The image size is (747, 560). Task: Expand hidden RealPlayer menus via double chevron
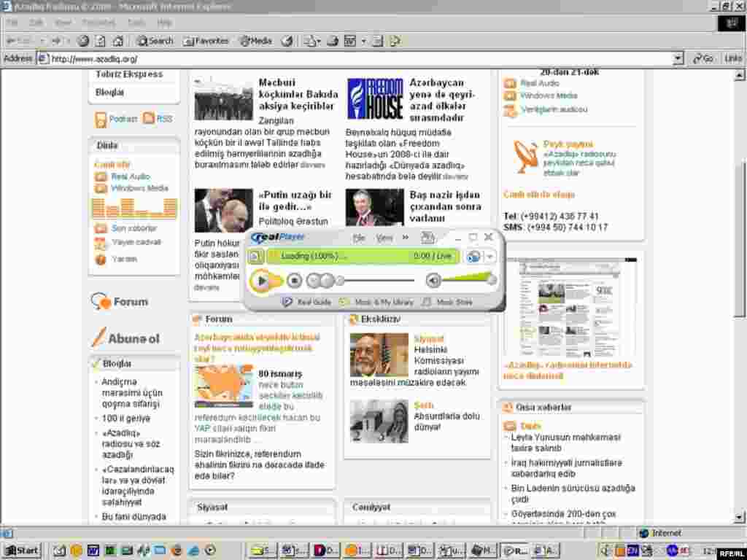406,238
